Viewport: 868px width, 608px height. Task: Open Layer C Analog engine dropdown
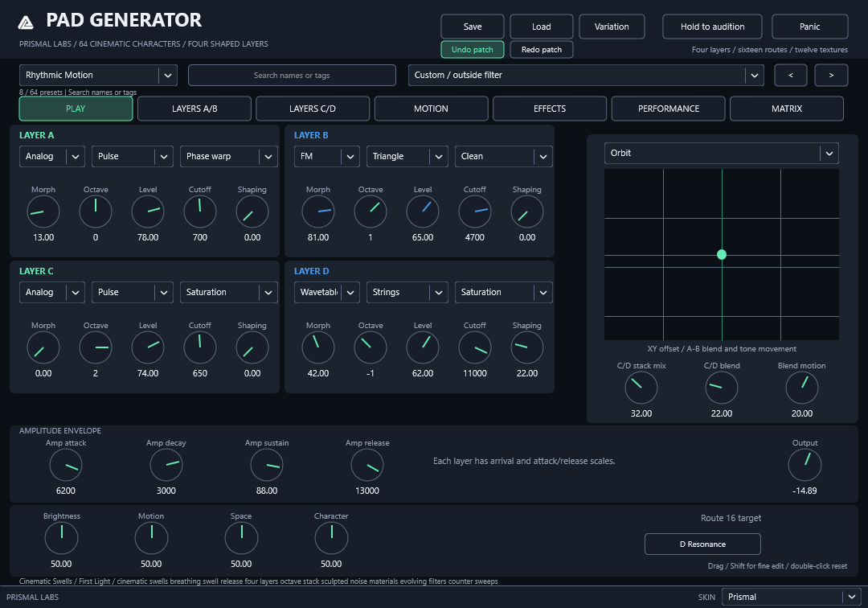pos(52,293)
